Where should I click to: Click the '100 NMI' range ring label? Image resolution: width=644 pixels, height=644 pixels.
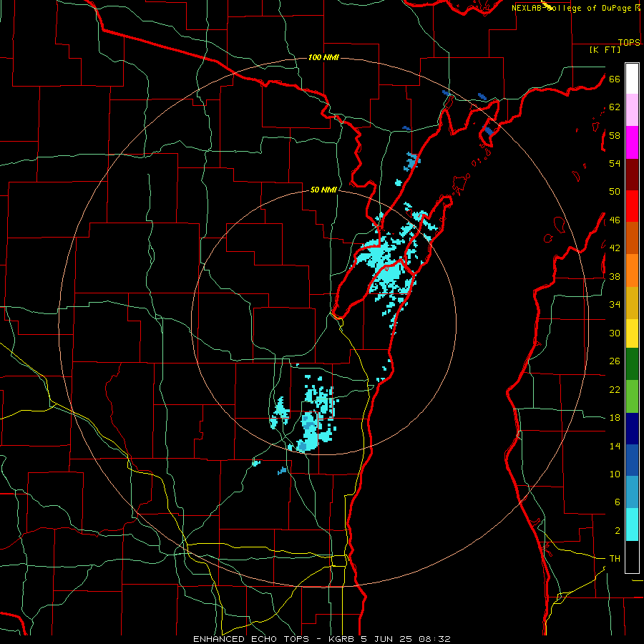point(323,57)
